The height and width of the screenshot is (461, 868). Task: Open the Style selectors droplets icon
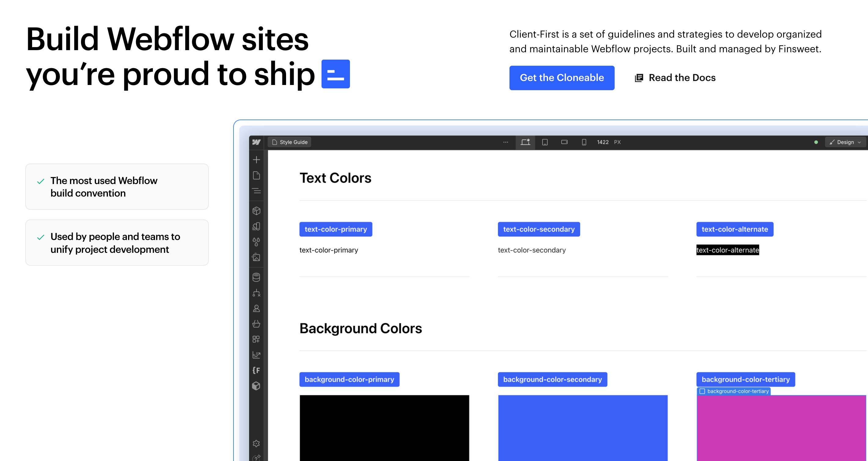256,242
